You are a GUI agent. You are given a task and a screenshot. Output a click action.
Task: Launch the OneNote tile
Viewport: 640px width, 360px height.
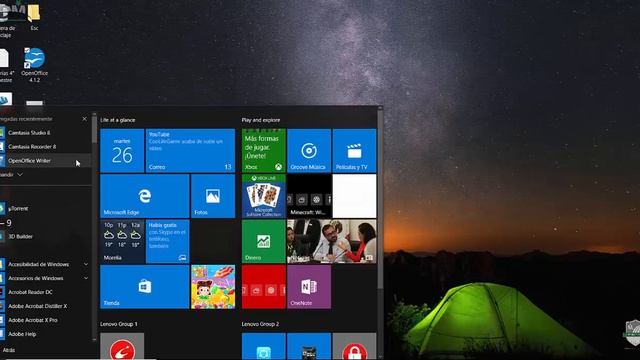pos(309,287)
